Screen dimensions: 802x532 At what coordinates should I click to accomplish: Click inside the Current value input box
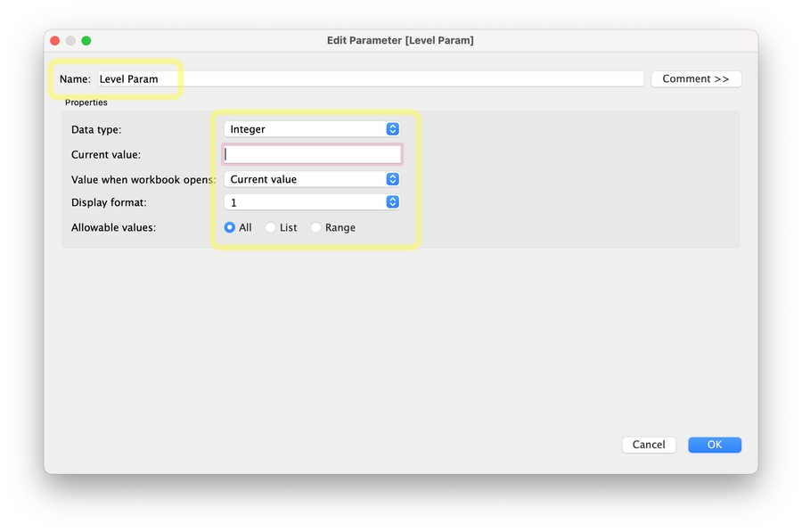point(312,153)
